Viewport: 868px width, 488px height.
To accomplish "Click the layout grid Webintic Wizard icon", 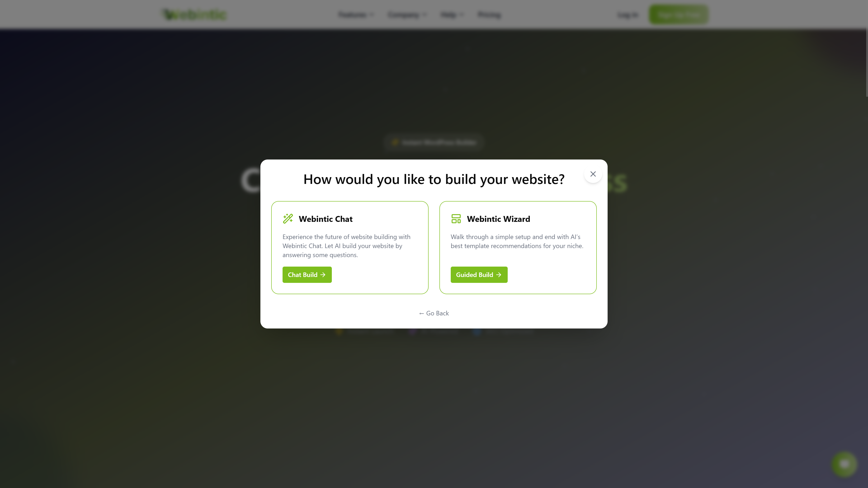I will click(x=456, y=218).
